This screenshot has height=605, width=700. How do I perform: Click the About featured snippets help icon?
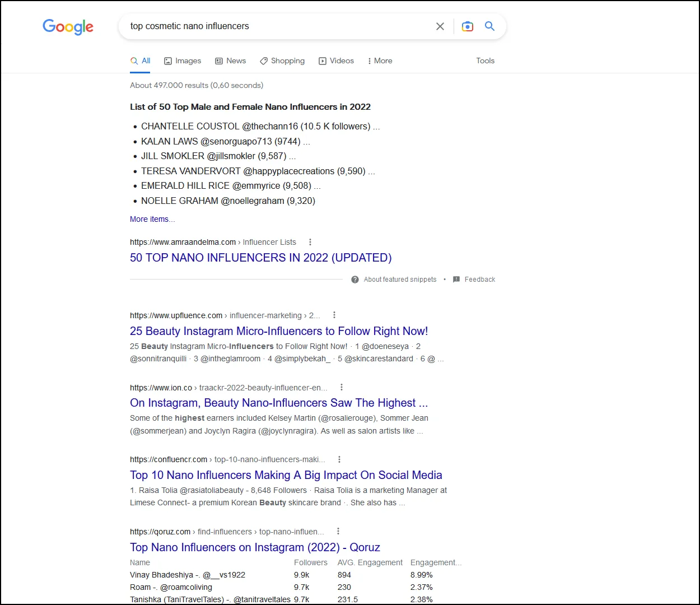click(x=355, y=280)
